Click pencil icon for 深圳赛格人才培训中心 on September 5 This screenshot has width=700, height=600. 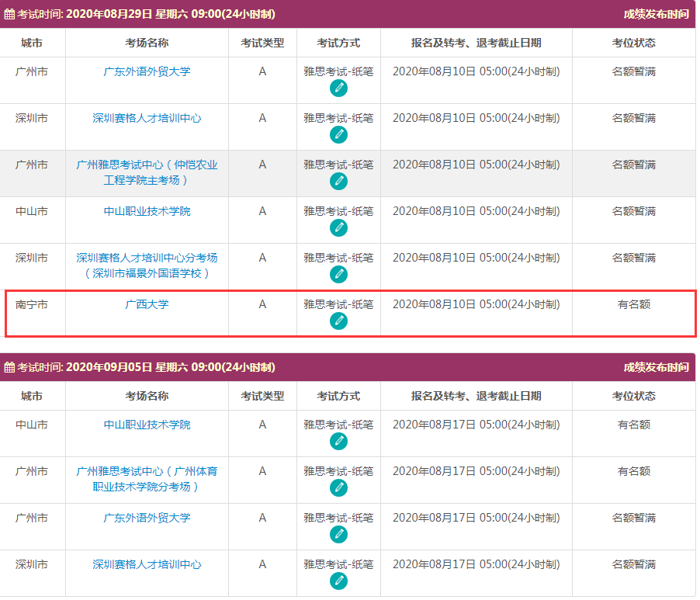pos(338,581)
